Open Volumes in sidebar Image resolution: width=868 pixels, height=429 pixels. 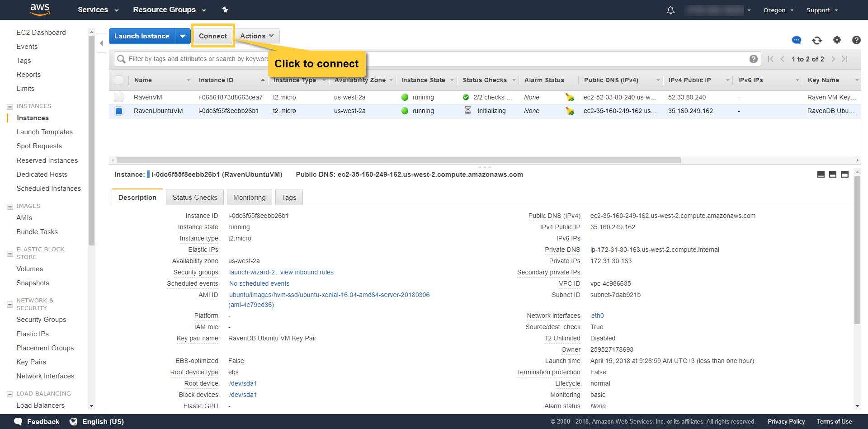(30, 269)
